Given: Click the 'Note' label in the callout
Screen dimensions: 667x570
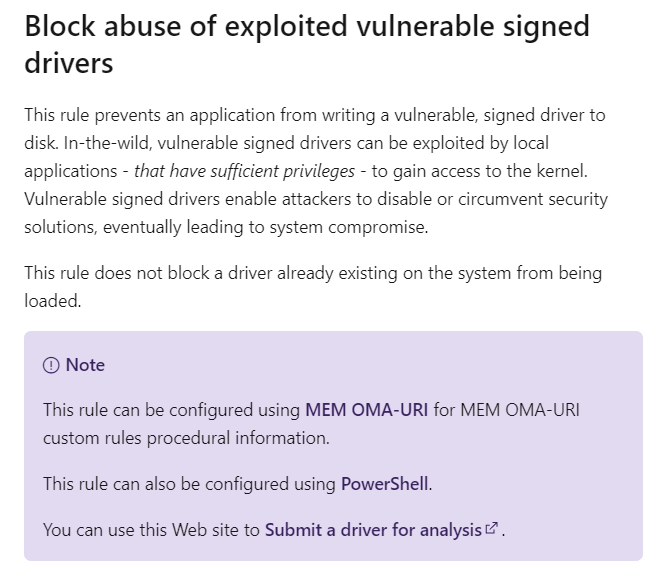Looking at the screenshot, I should coord(85,365).
